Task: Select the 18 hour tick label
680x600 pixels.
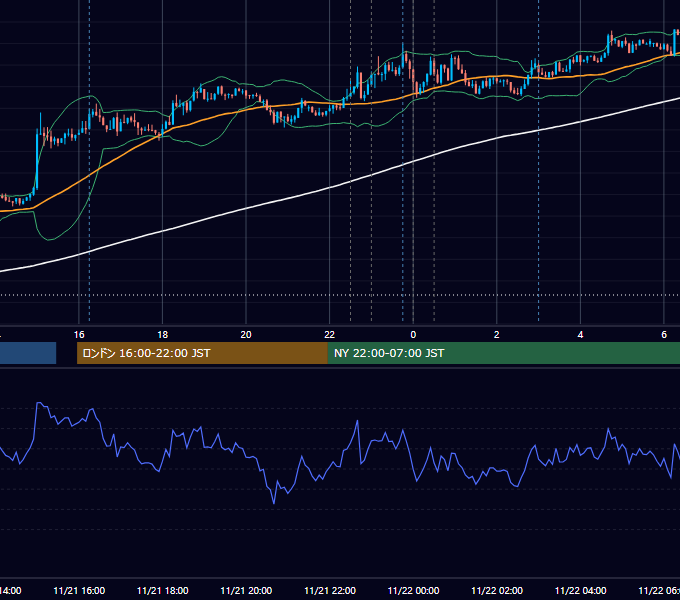Action: [x=163, y=335]
